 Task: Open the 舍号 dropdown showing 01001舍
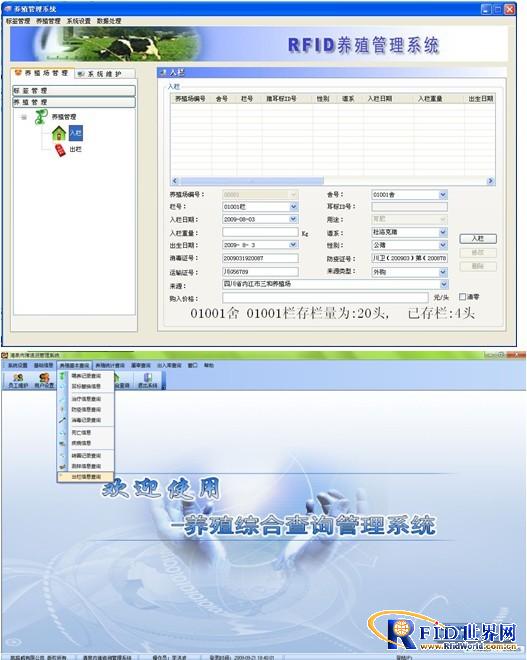point(442,195)
